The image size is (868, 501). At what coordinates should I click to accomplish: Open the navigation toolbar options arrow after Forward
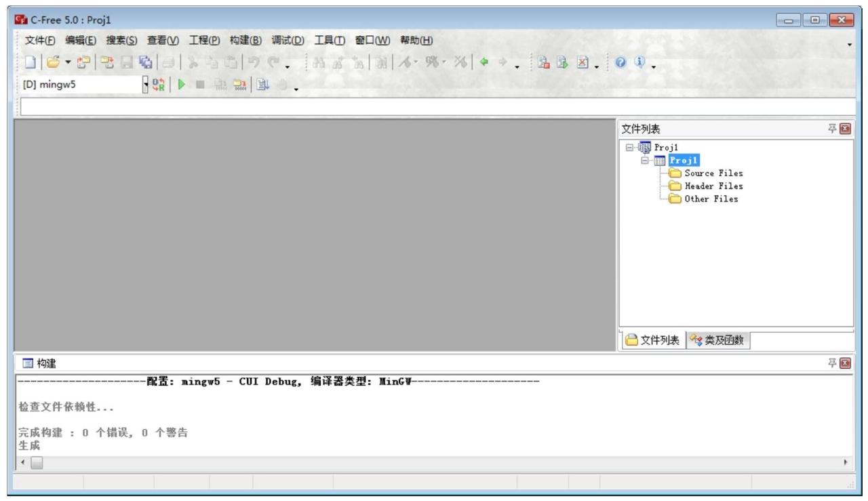point(517,66)
